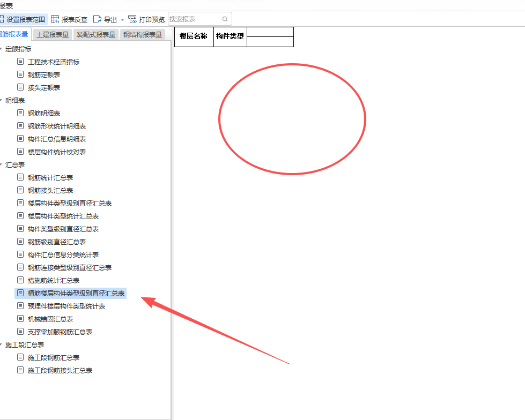Click the 报表反查 icon on the toolbar
Screen dimensions: 525x420
(55, 18)
